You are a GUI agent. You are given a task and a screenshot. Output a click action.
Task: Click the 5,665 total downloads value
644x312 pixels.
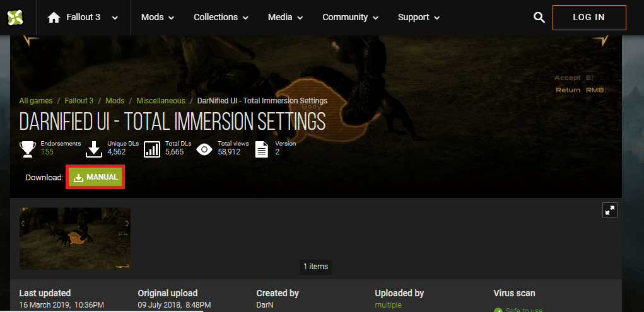174,152
